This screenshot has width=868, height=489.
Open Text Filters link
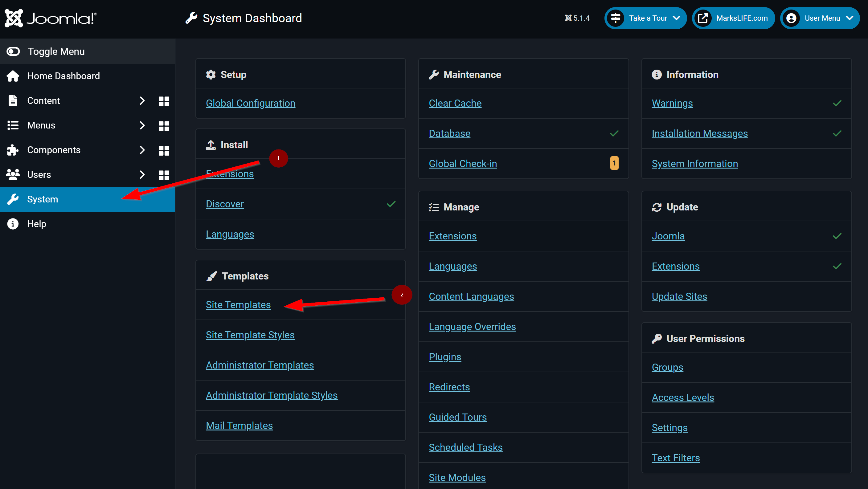tap(676, 458)
